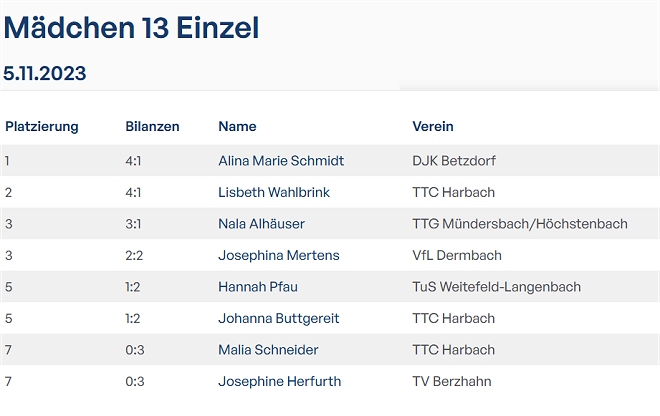Open Alina Marie Schmidt's player link

280,160
